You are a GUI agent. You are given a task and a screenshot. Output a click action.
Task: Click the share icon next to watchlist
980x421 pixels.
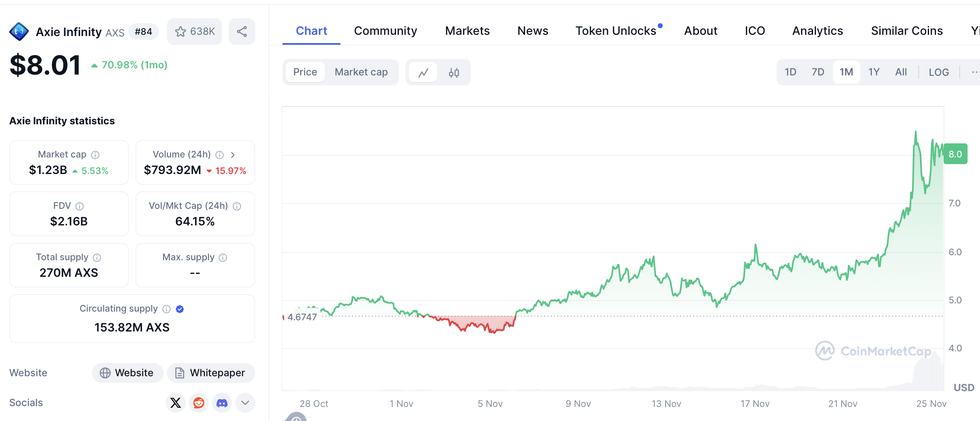242,31
